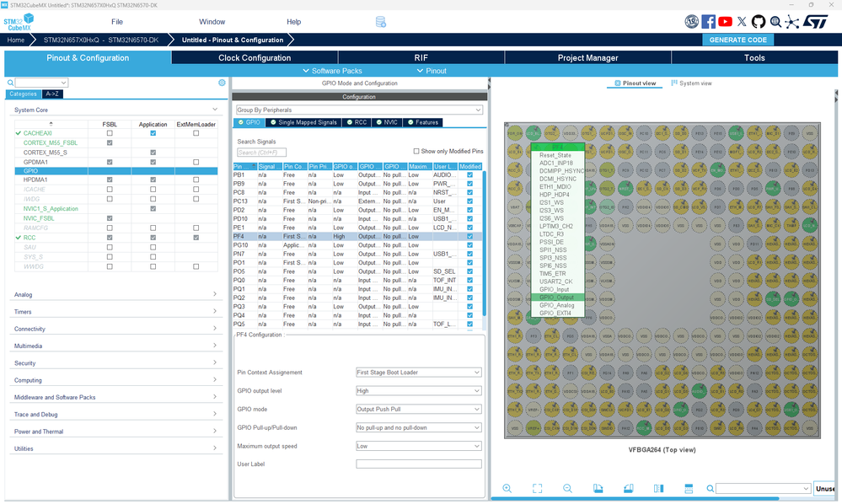Rotate the chip clockwise icon
Screen dimensions: 842x504
click(x=598, y=489)
